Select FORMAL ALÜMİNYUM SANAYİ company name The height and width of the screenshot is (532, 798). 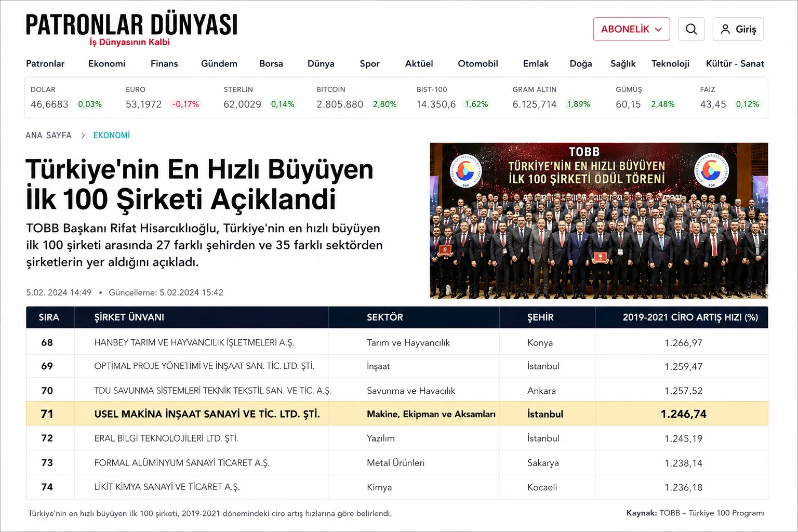point(182,463)
